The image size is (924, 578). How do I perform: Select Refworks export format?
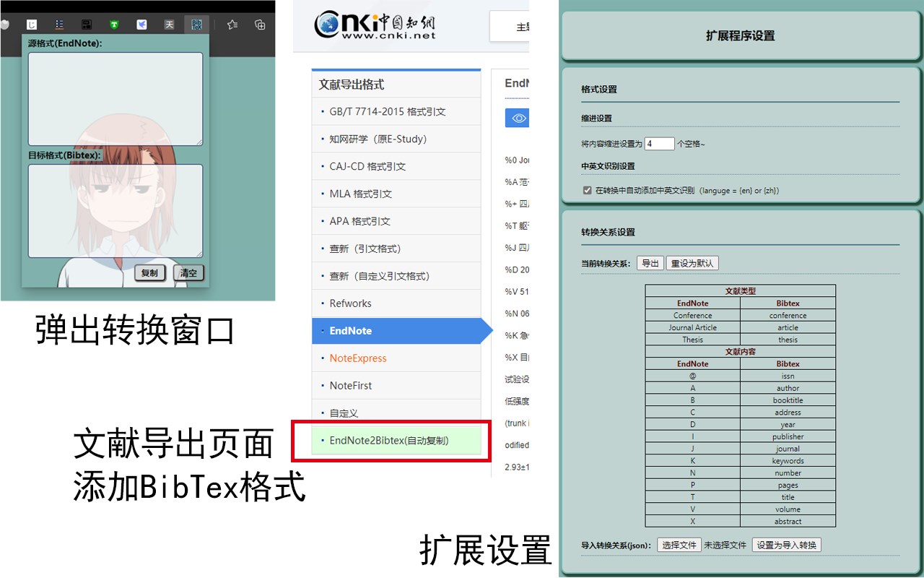pyautogui.click(x=396, y=303)
